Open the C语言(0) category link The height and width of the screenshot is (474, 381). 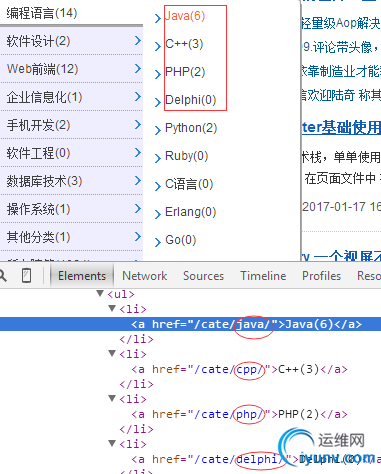click(x=189, y=184)
